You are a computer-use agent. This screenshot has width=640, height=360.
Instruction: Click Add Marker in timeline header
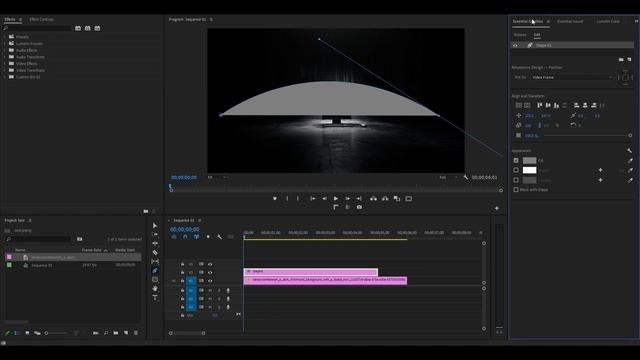[x=208, y=237]
